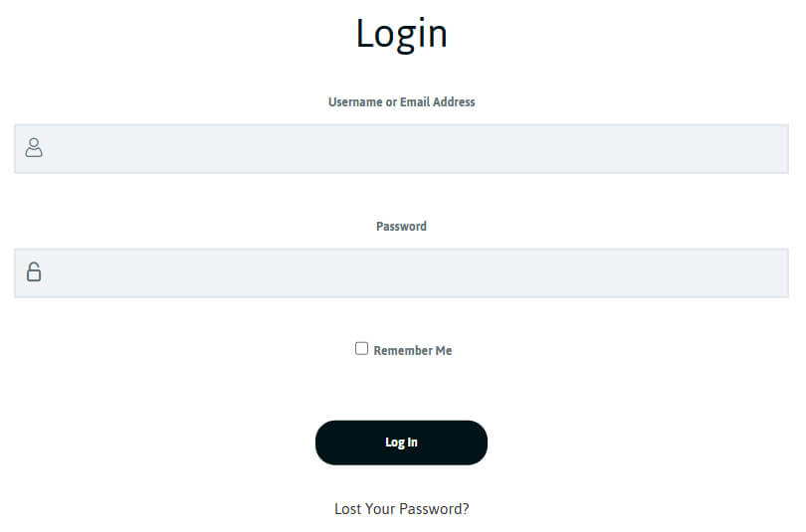
Task: Click the Log In button text
Action: point(401,443)
